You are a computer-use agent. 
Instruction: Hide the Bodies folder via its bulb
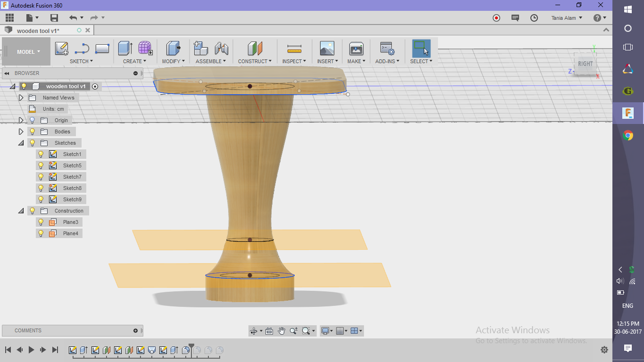(x=33, y=132)
